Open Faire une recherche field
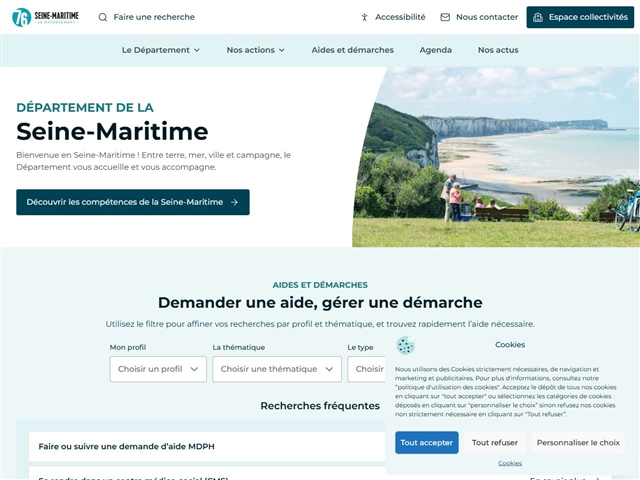The width and height of the screenshot is (640, 480). point(147,17)
